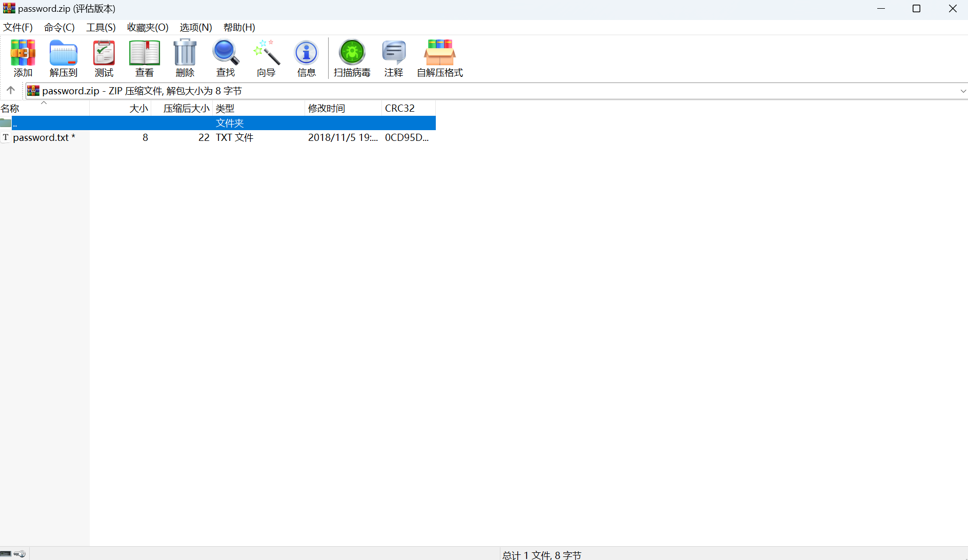Click the 总计 1 文件, 8 字节 status text
The width and height of the screenshot is (968, 560).
point(542,555)
